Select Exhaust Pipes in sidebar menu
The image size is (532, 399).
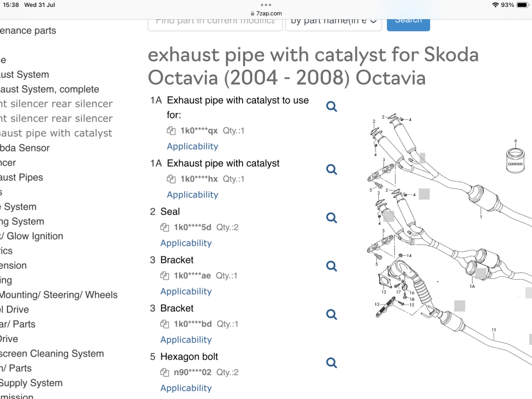[x=21, y=178]
